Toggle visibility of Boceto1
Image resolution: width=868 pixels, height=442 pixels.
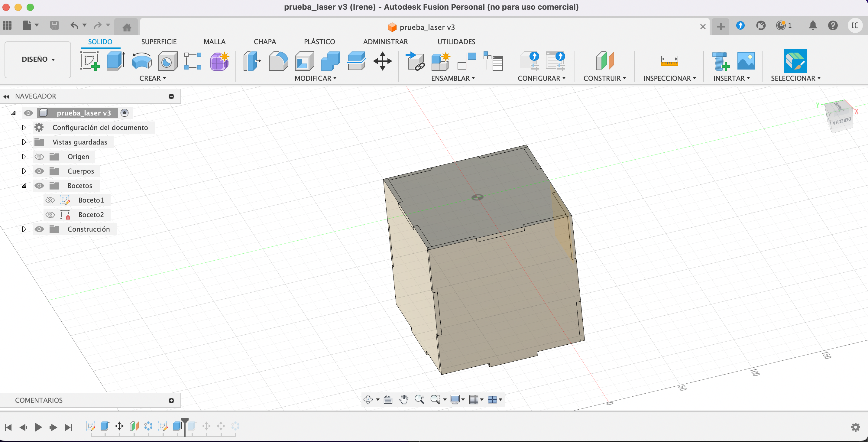[50, 200]
